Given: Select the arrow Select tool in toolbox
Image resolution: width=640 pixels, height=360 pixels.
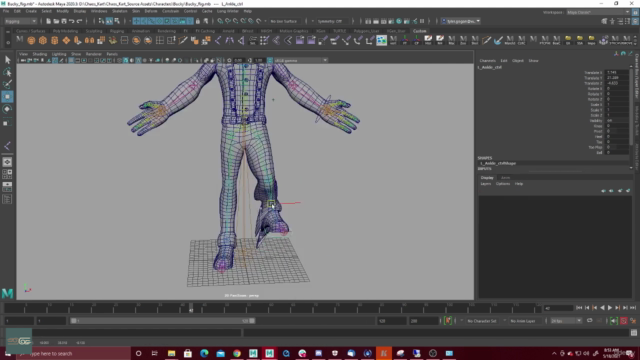Looking at the screenshot, I should coord(7,60).
